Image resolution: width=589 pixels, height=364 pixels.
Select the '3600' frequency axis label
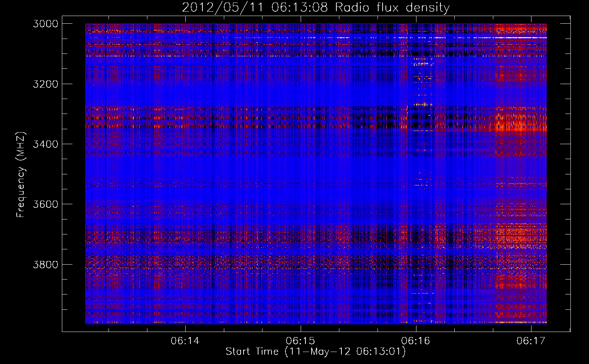(x=46, y=204)
